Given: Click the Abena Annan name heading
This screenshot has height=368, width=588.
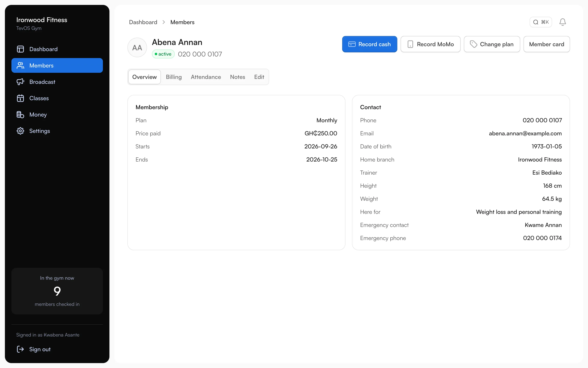Looking at the screenshot, I should pyautogui.click(x=177, y=42).
